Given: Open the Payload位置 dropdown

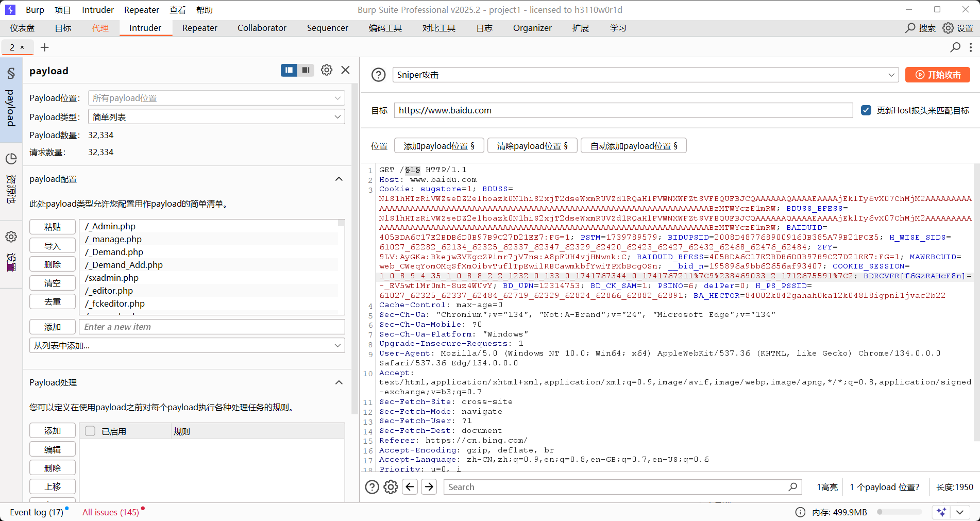Looking at the screenshot, I should coord(216,98).
